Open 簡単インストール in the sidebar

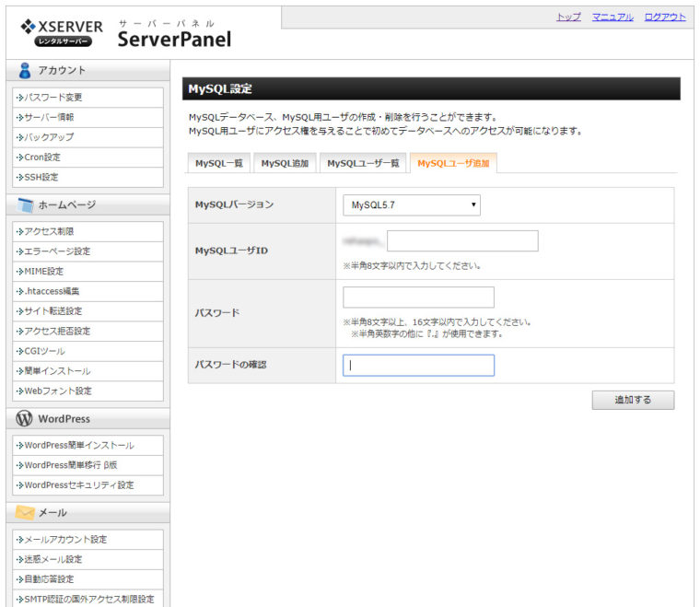(87, 371)
